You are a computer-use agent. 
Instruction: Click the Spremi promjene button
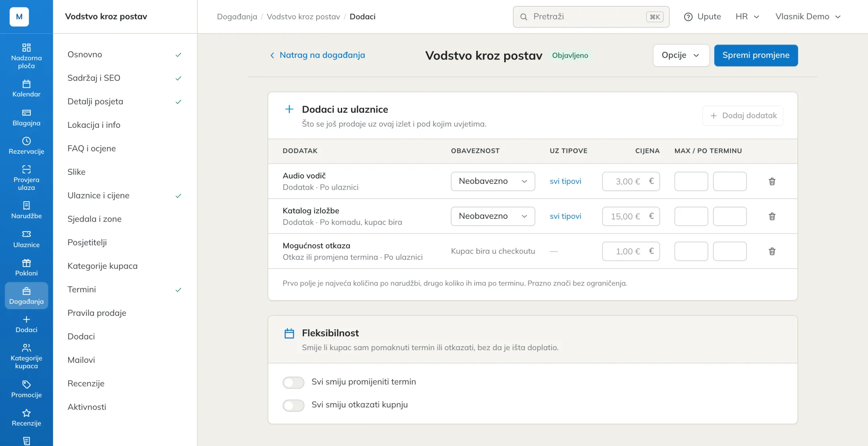[756, 55]
